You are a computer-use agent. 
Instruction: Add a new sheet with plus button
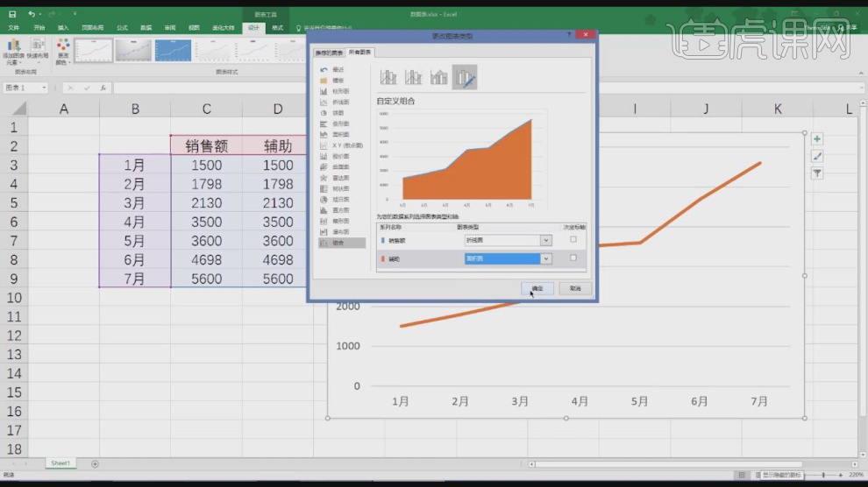pos(95,463)
